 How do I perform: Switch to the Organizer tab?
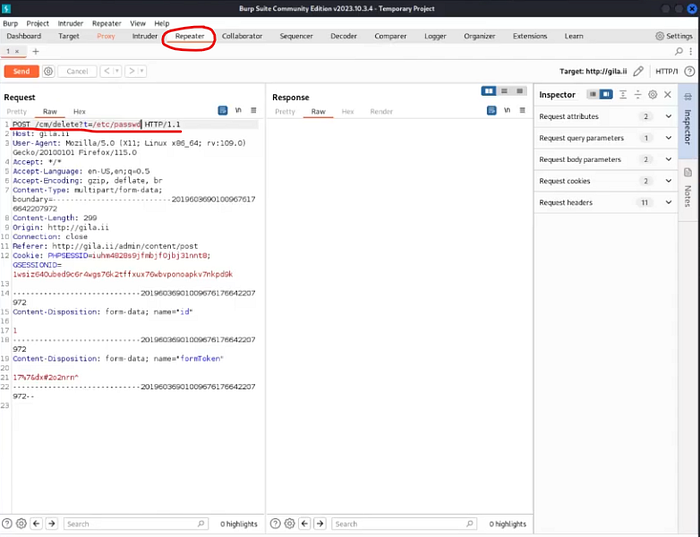pyautogui.click(x=479, y=36)
